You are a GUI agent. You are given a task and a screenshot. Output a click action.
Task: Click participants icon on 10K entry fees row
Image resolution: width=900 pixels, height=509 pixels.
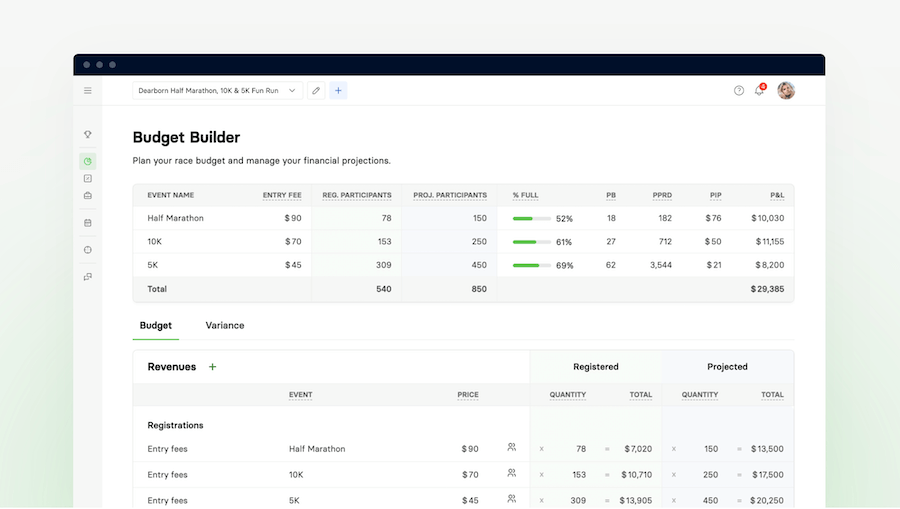pos(511,474)
